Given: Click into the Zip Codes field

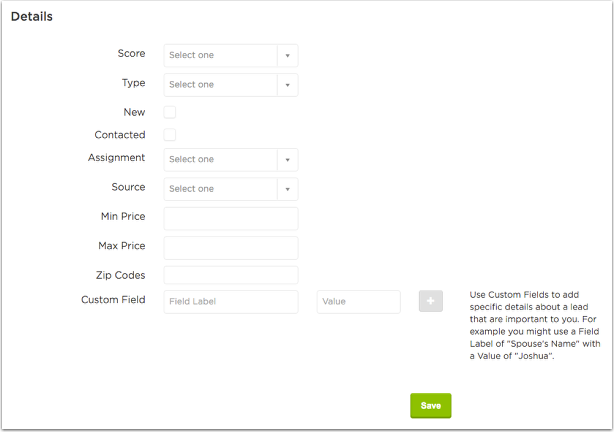Looking at the screenshot, I should point(231,275).
